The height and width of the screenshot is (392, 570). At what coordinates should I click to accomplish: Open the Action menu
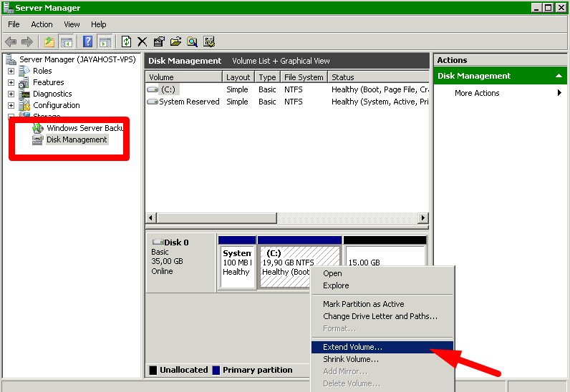click(42, 24)
